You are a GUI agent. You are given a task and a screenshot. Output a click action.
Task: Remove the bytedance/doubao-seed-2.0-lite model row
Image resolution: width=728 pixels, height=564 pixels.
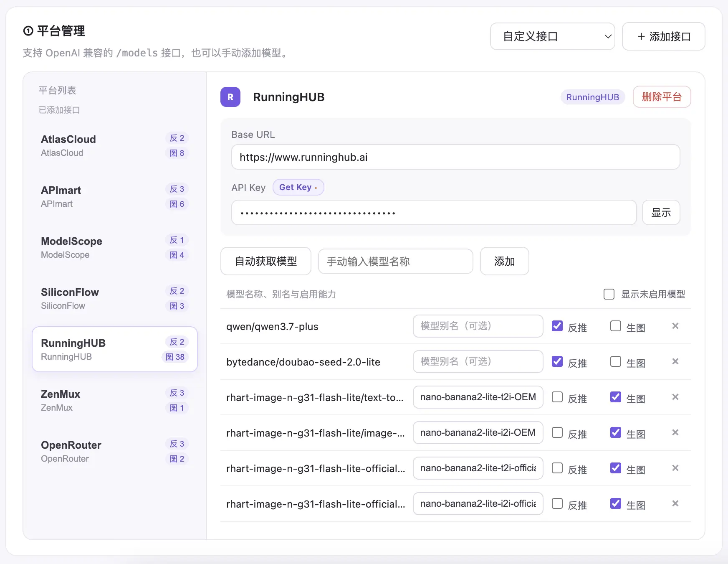tap(675, 361)
